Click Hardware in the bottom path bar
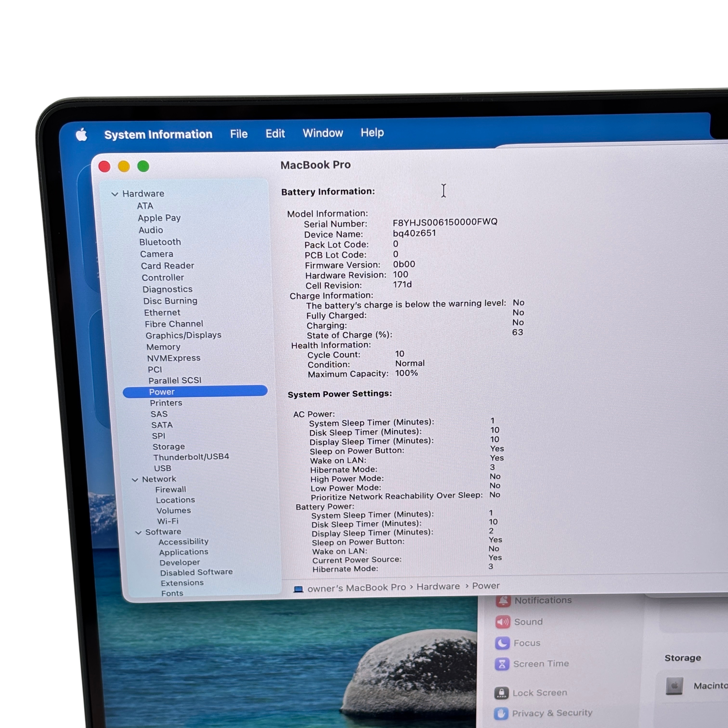Screen dimensions: 728x728 438,587
